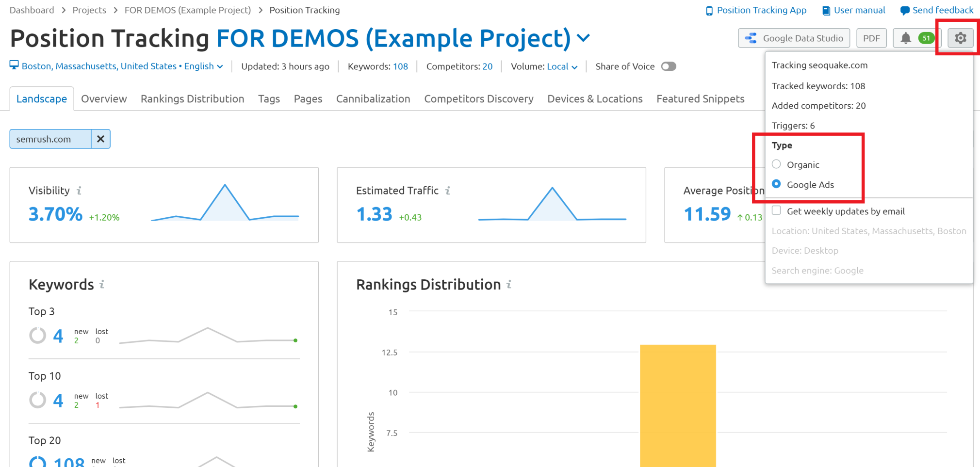Click Top 3 keywords count 4
Image resolution: width=980 pixels, height=467 pixels.
(x=58, y=336)
